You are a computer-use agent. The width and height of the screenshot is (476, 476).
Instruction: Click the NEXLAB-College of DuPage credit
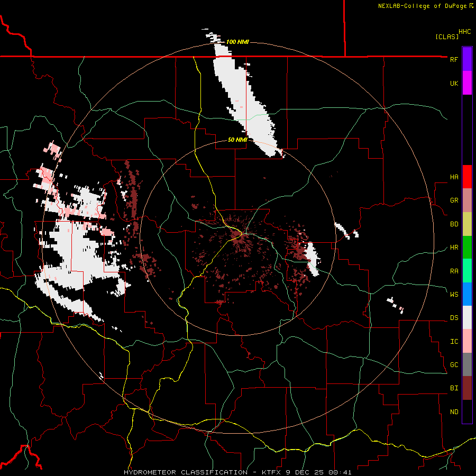pos(425,6)
